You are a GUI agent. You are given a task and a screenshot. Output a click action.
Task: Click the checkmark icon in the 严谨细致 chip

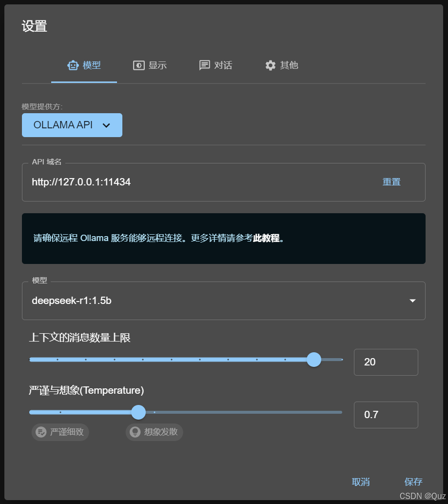tap(41, 432)
